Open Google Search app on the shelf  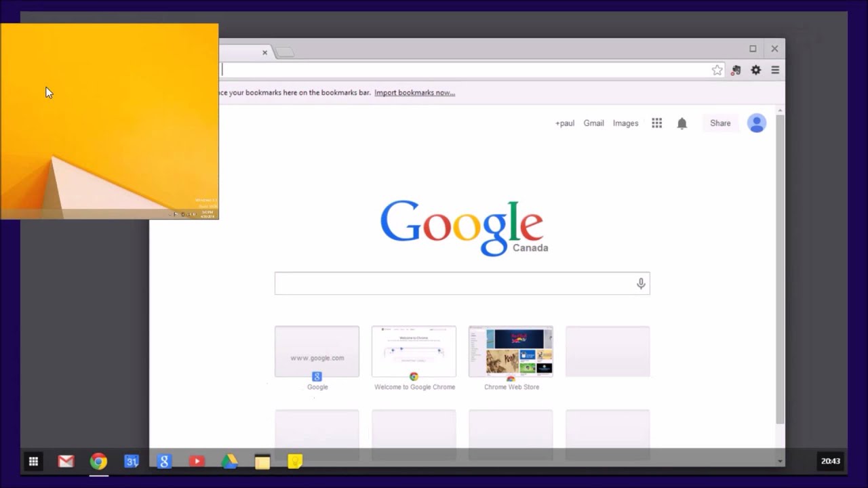(x=164, y=462)
